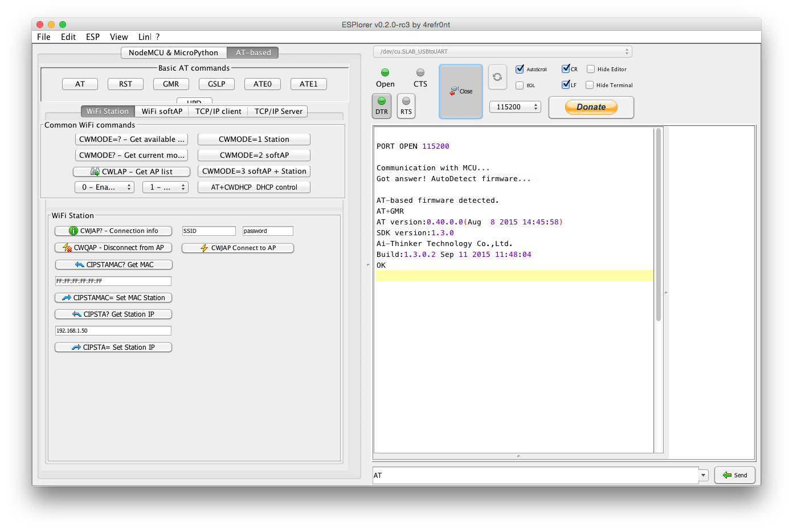Viewport: 793px width, 532px height.
Task: Click the GMR basic AT command button
Action: point(171,84)
